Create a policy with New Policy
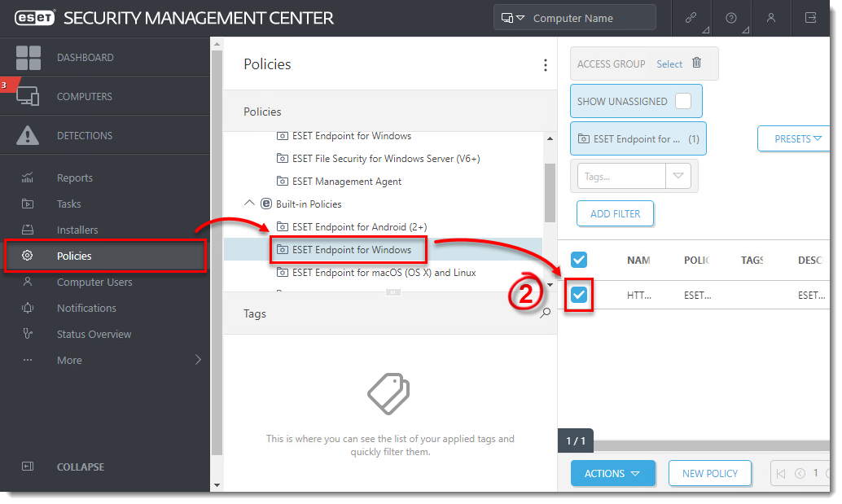The image size is (842, 504). [x=710, y=473]
